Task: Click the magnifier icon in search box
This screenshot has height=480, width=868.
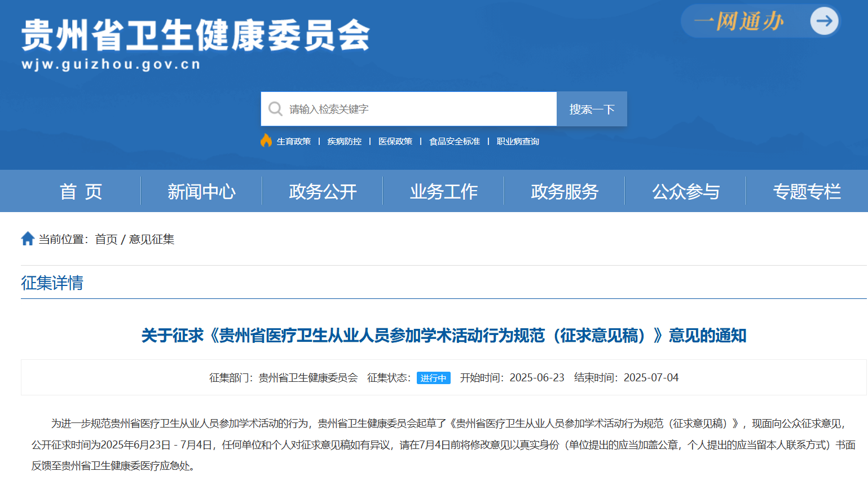Action: coord(275,108)
